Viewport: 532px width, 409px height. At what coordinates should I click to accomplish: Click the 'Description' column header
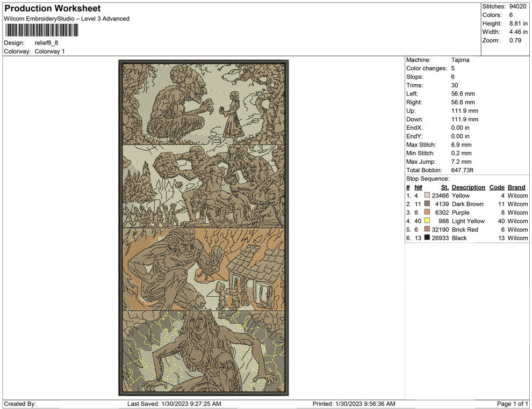coord(468,187)
